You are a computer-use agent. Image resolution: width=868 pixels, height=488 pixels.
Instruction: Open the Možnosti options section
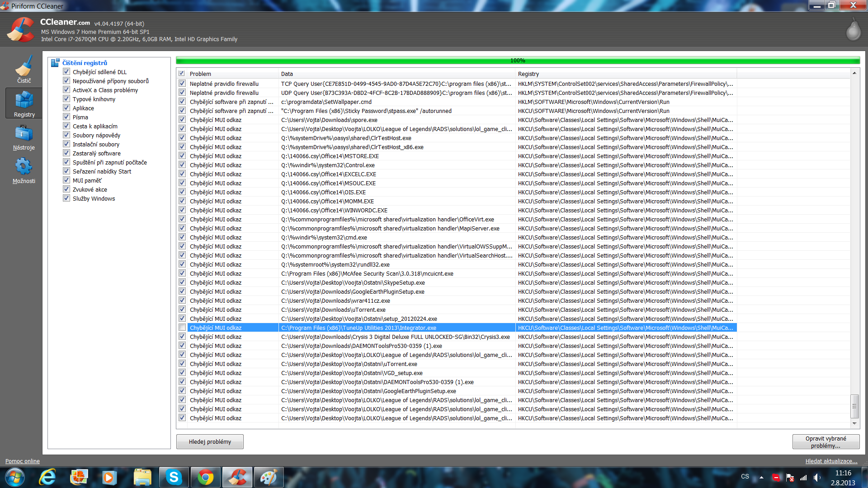pyautogui.click(x=24, y=171)
